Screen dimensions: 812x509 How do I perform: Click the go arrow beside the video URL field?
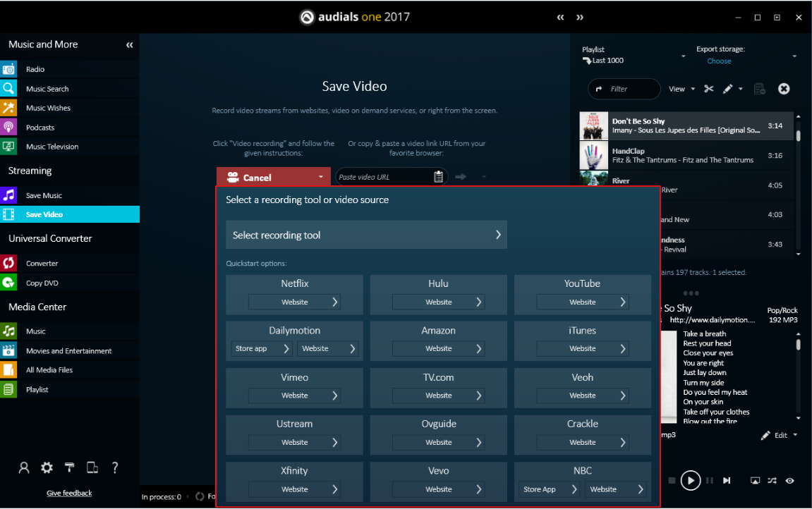461,177
